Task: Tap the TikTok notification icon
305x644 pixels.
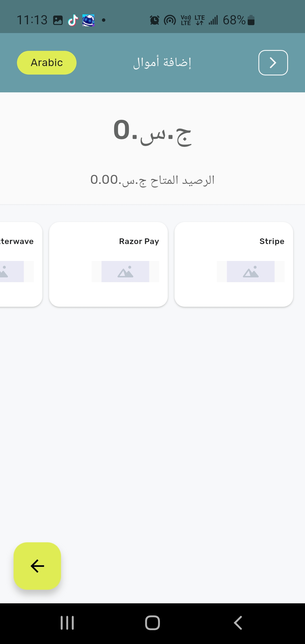Action: (73, 20)
